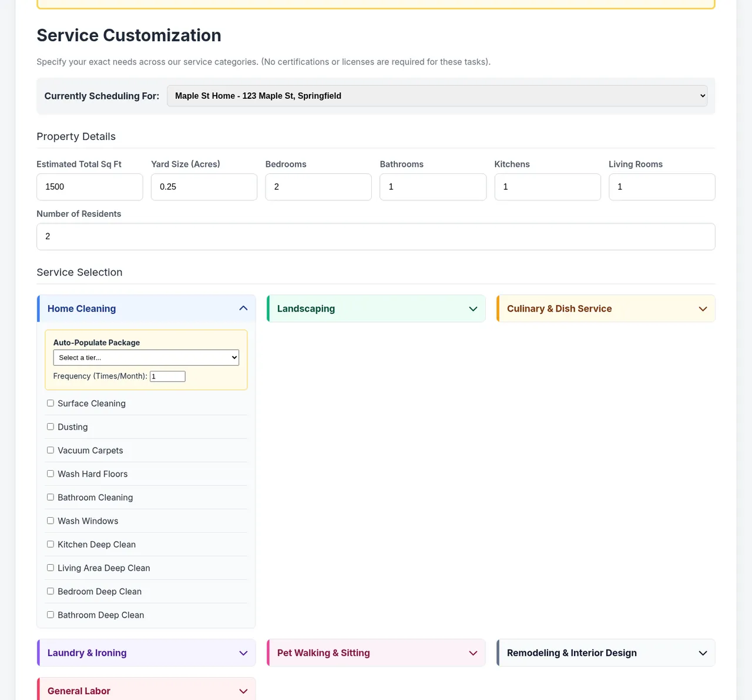Focus the Living Rooms input

[662, 187]
